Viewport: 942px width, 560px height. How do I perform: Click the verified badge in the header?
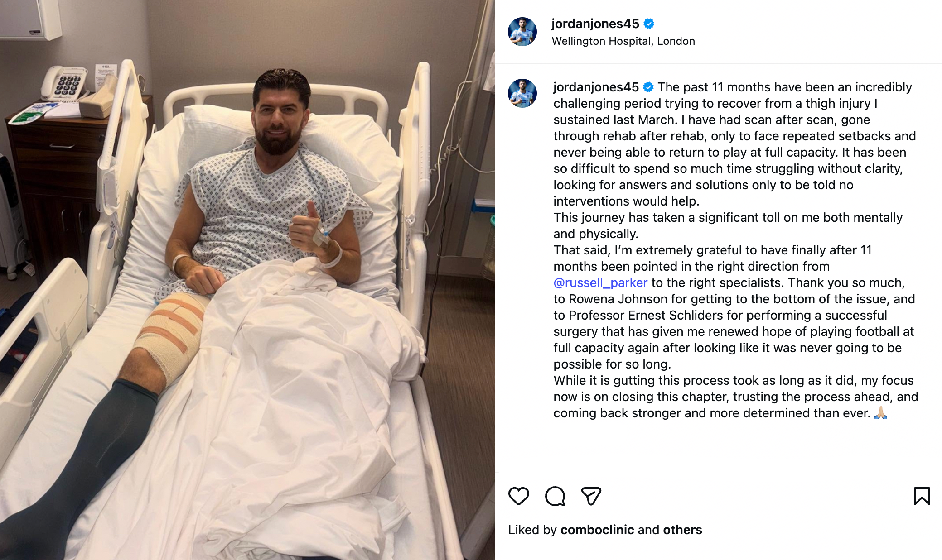pos(649,24)
